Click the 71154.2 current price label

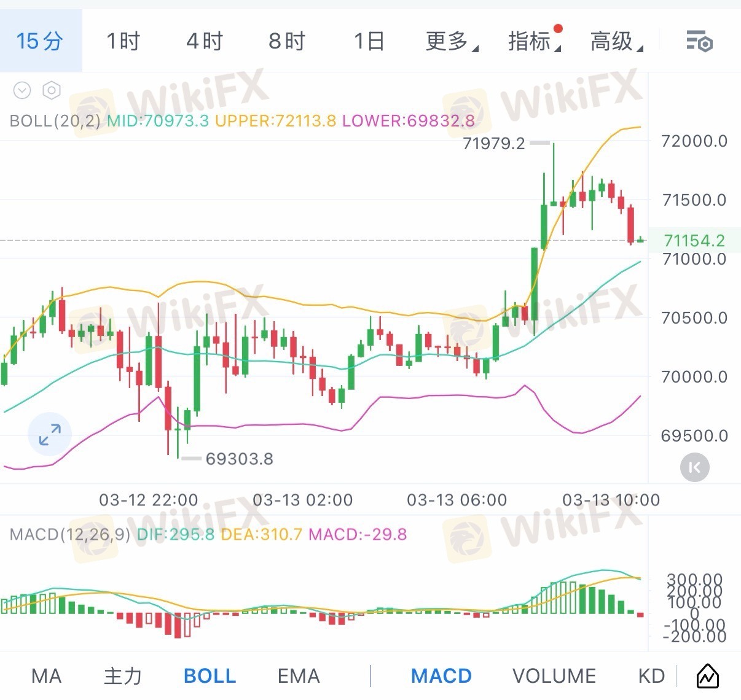click(694, 241)
